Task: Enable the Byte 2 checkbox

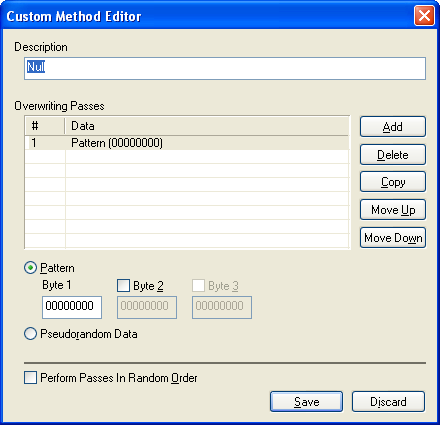Action: (x=123, y=285)
